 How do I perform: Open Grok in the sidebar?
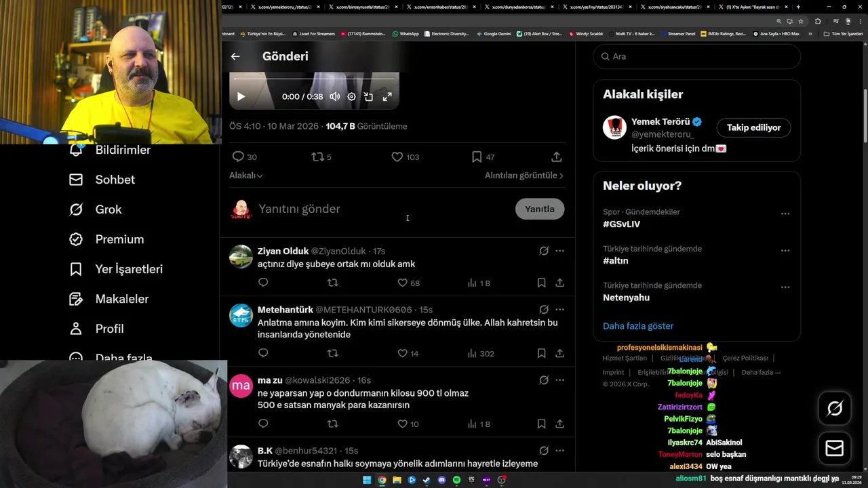point(96,209)
